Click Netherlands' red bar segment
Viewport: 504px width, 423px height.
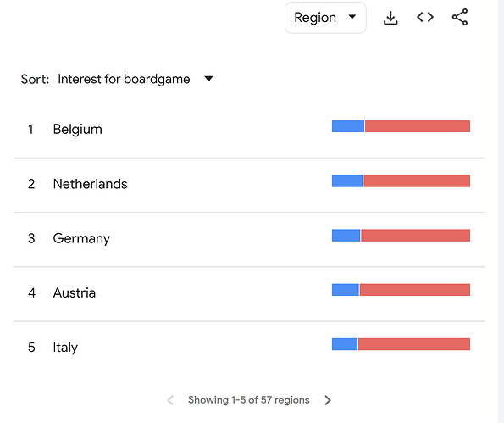pyautogui.click(x=417, y=181)
